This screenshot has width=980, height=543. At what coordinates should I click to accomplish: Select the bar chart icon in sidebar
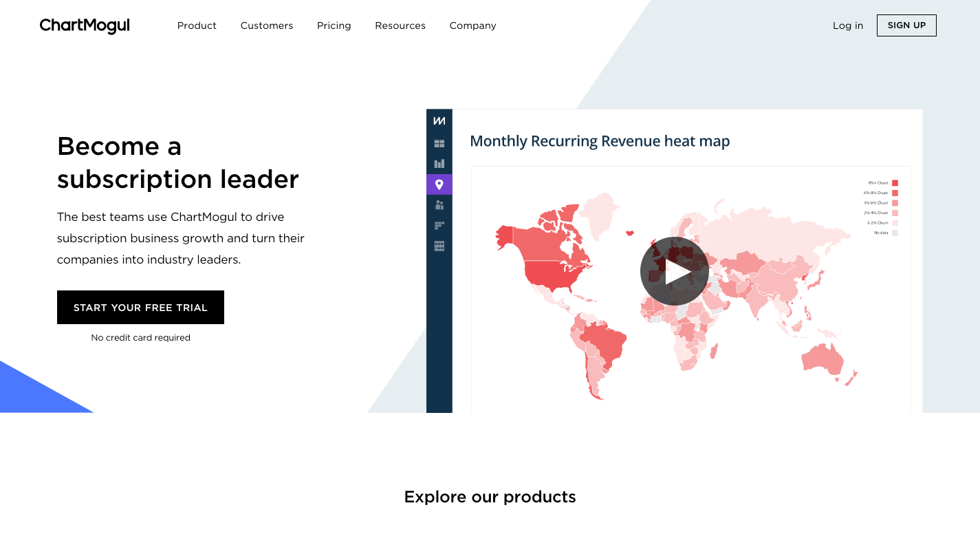click(439, 164)
